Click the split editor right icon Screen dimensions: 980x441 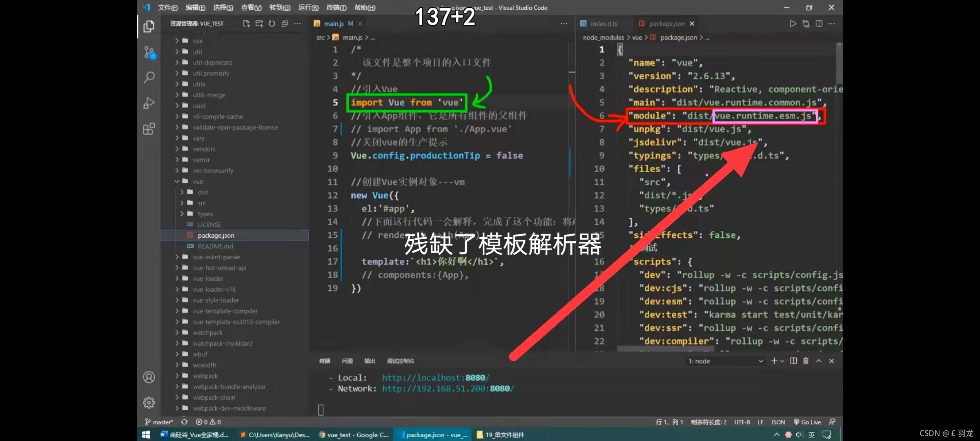click(x=819, y=24)
